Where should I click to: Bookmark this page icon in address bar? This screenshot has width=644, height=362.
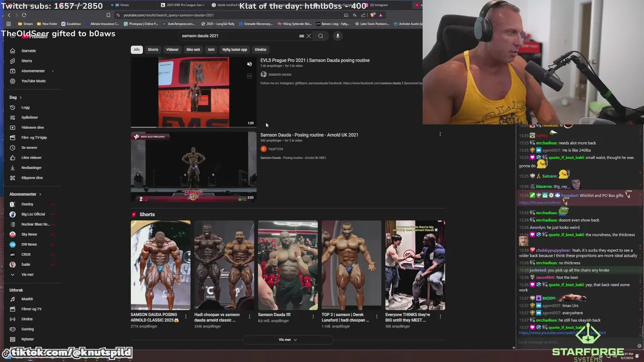(x=108, y=15)
